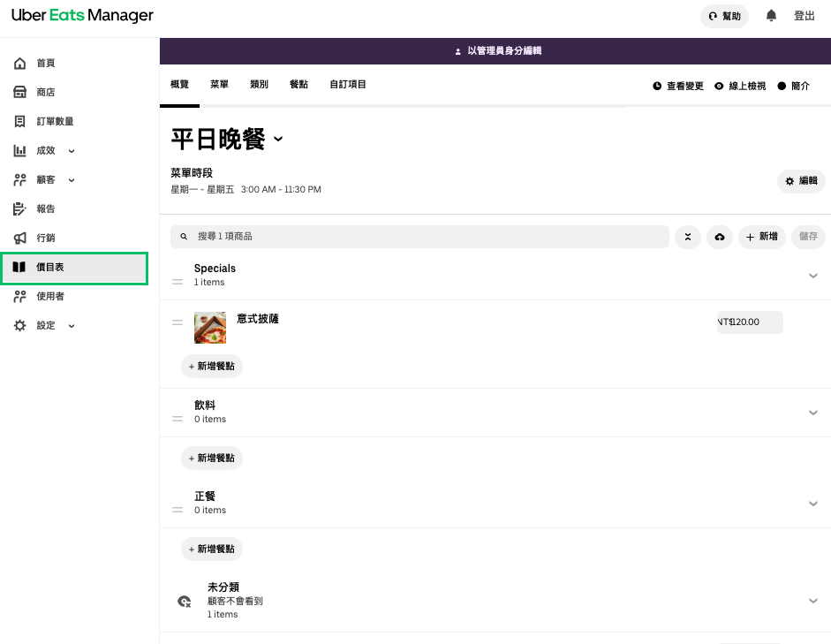Expand 成效 performance submenu in sidebar
The image size is (831, 644).
pos(72,151)
